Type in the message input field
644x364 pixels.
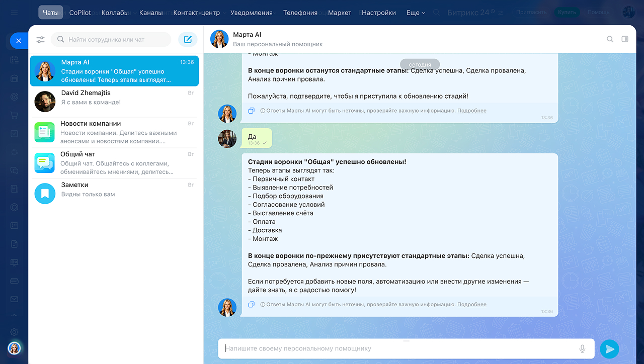[x=397, y=348]
